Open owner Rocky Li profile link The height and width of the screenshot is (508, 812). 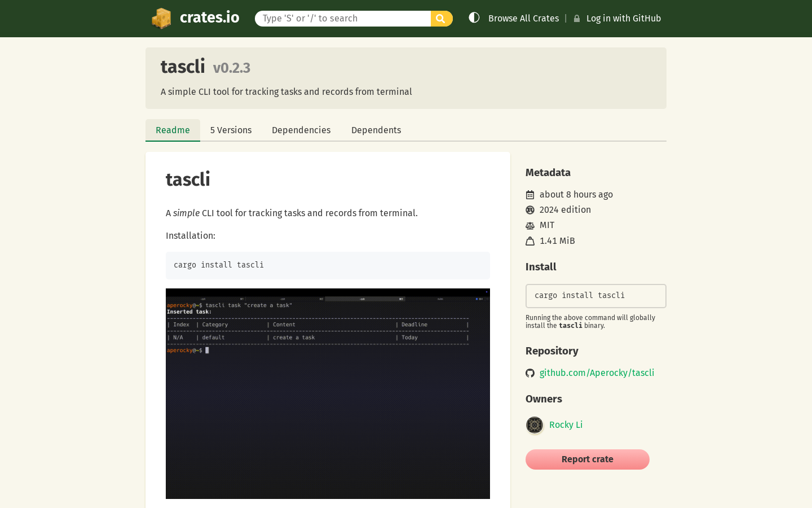[566, 424]
